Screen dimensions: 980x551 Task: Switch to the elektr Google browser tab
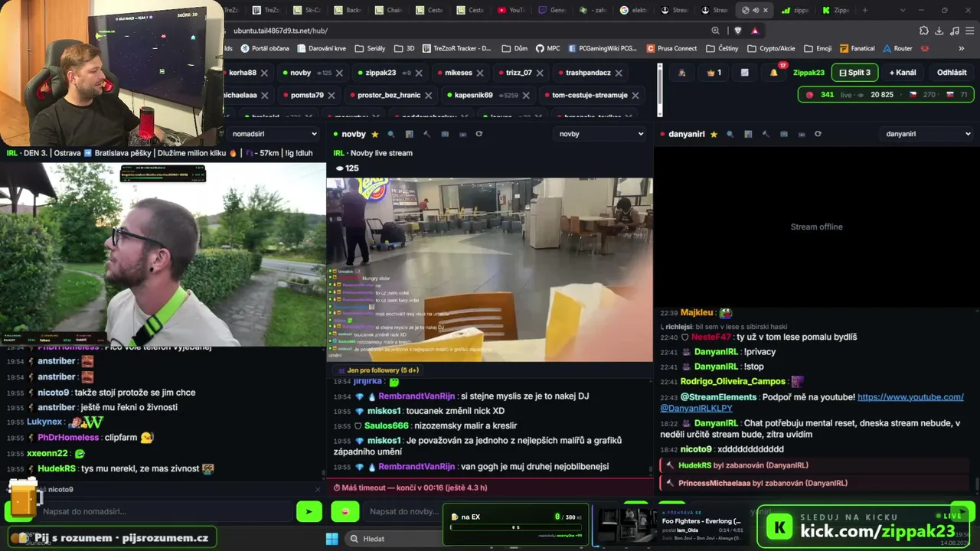635,10
